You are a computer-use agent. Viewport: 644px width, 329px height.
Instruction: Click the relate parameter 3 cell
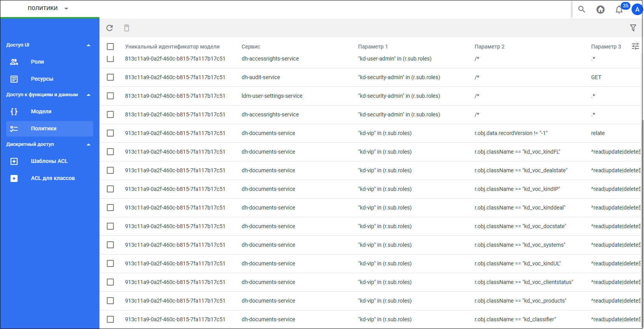click(598, 133)
